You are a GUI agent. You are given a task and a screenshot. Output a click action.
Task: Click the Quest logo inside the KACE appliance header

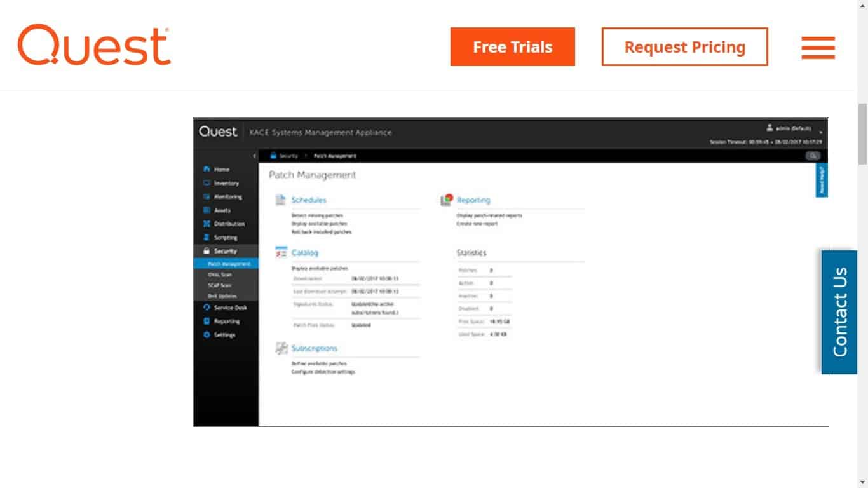(x=218, y=132)
